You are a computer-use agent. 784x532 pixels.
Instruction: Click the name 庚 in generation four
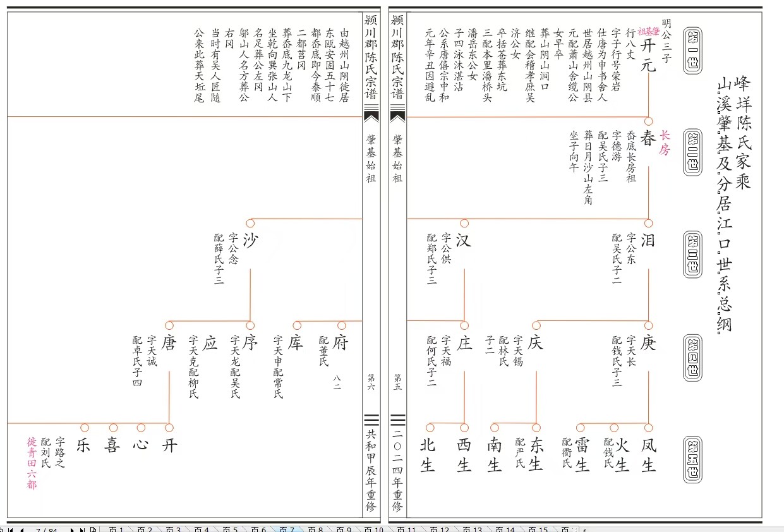click(x=648, y=343)
